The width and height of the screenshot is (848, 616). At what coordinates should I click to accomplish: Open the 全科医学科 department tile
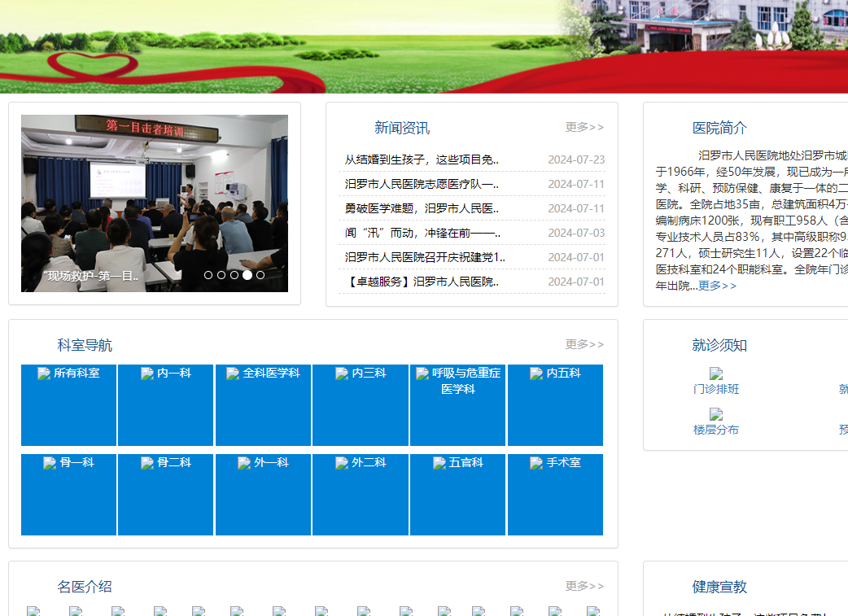pyautogui.click(x=264, y=405)
